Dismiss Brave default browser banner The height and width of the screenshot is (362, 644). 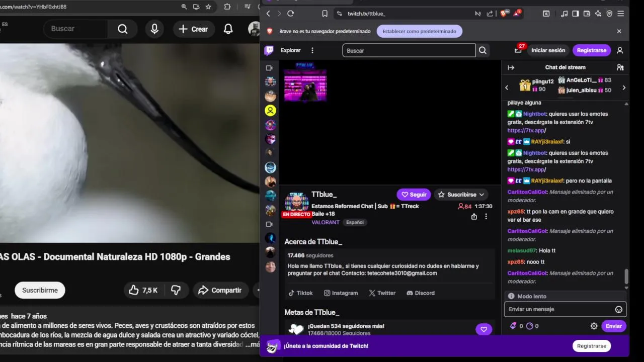[x=619, y=31]
